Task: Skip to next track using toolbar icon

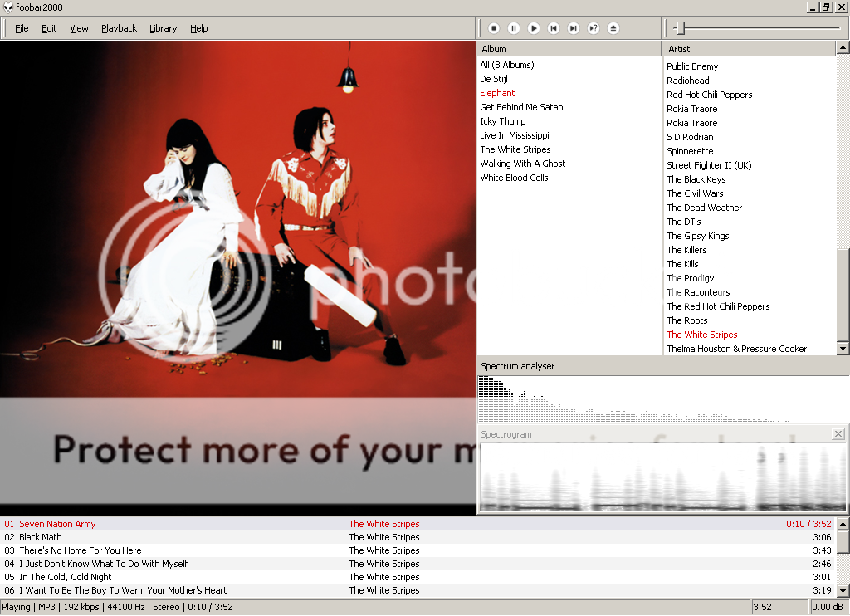Action: [x=574, y=27]
